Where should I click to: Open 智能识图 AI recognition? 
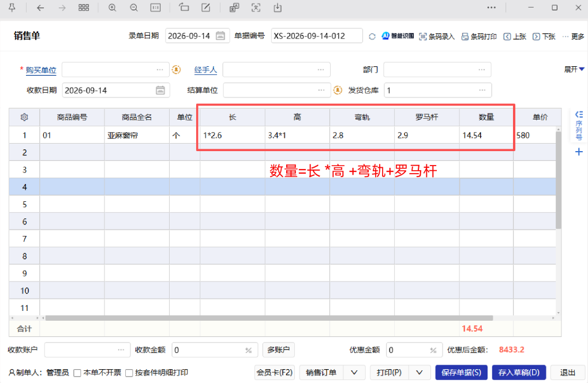pos(398,36)
